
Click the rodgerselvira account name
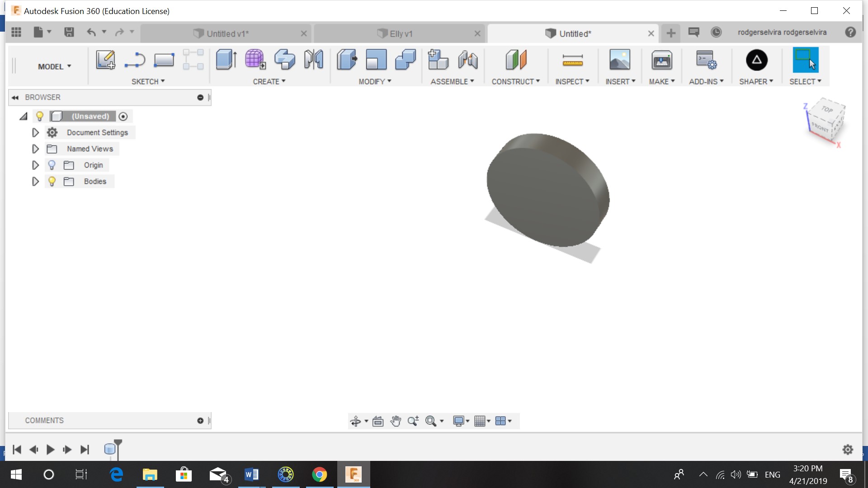pyautogui.click(x=782, y=32)
